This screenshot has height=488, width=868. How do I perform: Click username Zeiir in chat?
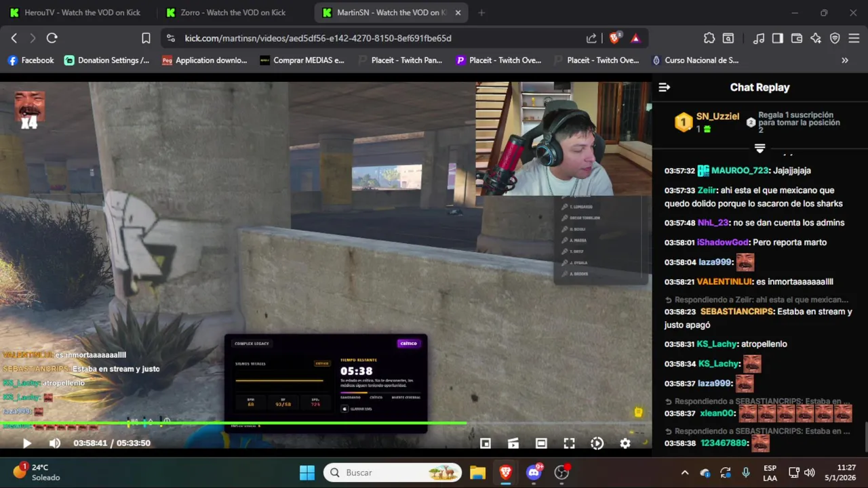[707, 190]
